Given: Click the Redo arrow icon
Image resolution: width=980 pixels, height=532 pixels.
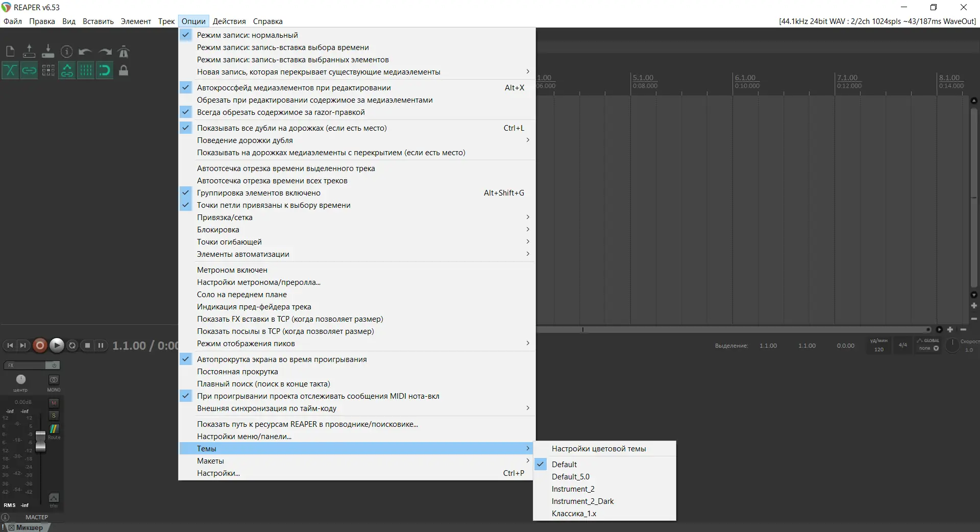Looking at the screenshot, I should [105, 51].
